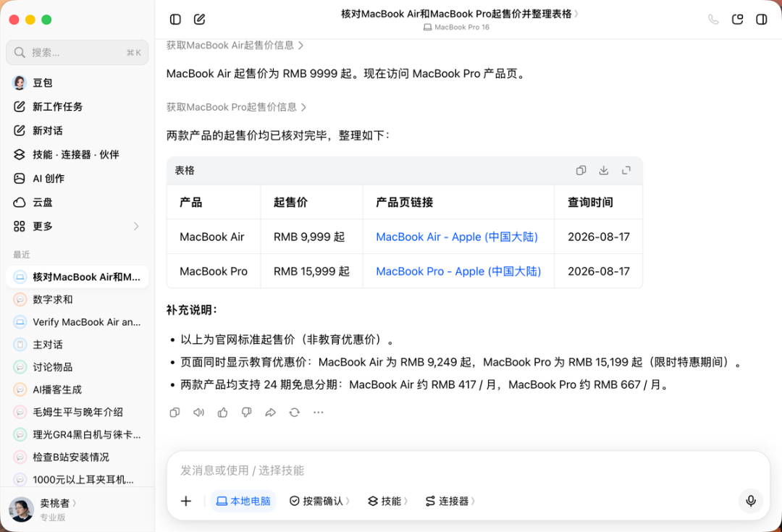
Task: Open 技能 · 连接器 · 伙伴 page
Action: coord(77,155)
